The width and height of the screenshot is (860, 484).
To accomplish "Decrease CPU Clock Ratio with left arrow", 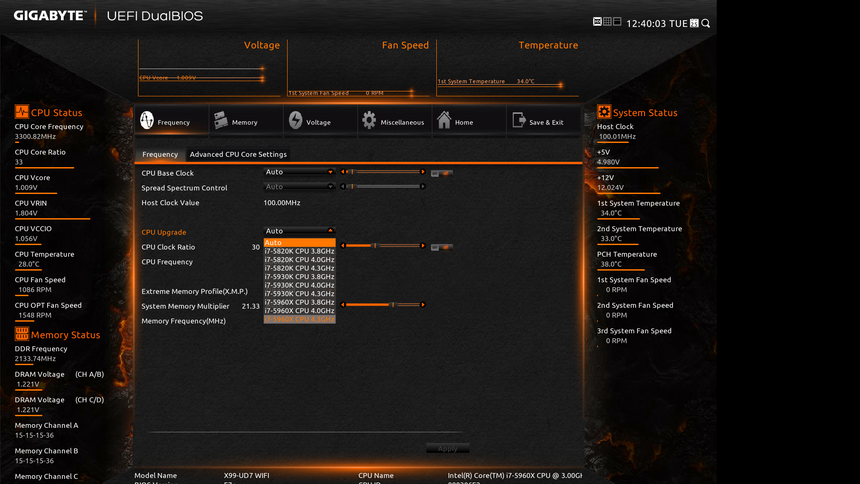I will click(x=343, y=246).
